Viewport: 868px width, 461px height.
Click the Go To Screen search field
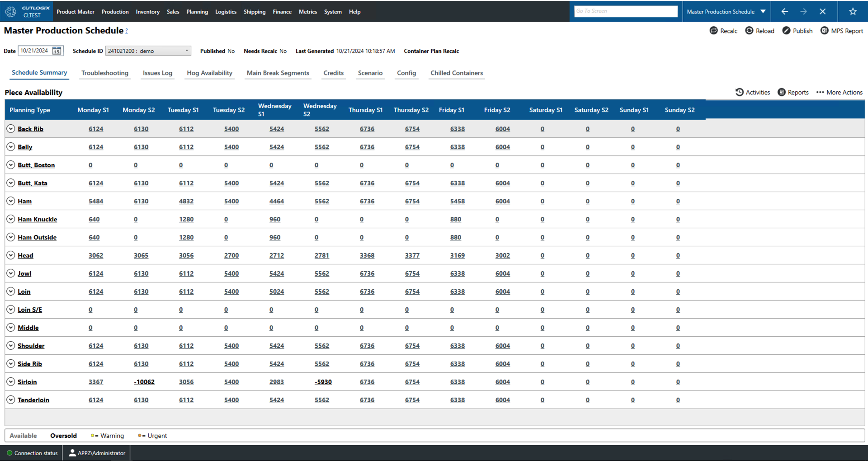(626, 11)
